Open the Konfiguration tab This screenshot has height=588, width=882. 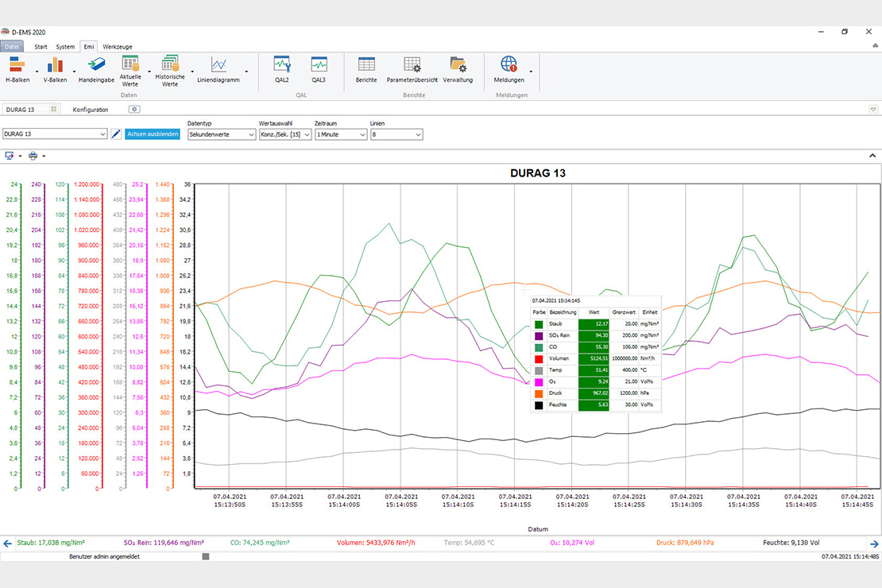[x=91, y=110]
